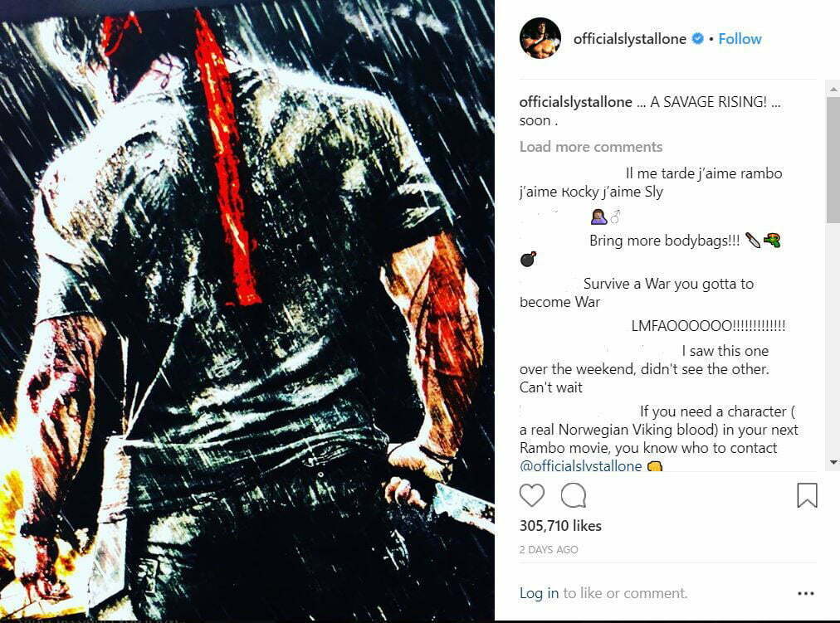Click the verified badge next to username

[697, 38]
